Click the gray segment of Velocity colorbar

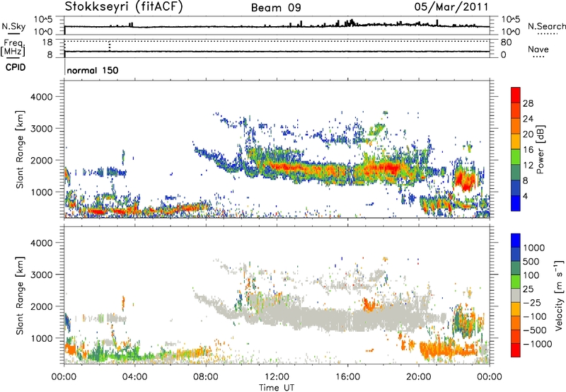click(516, 295)
